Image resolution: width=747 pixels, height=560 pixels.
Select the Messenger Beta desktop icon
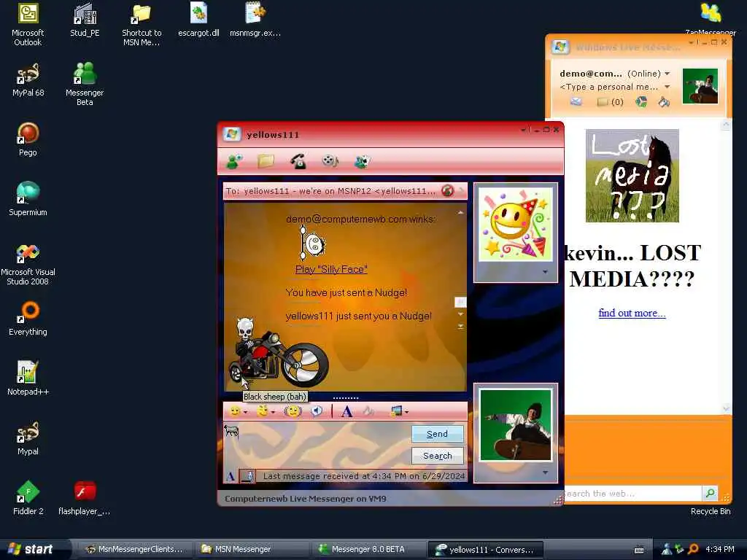(x=85, y=84)
